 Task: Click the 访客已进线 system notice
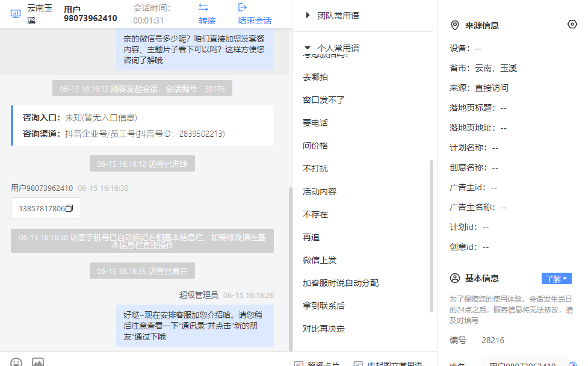pyautogui.click(x=142, y=164)
